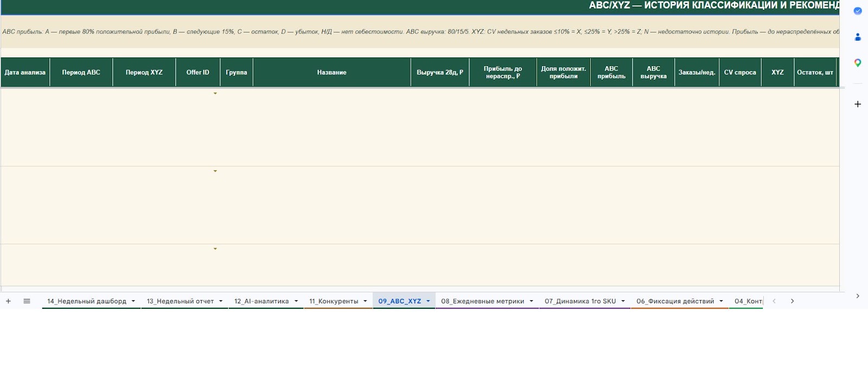Select the 'ABC выручка' header cell
The height and width of the screenshot is (376, 868).
[654, 72]
